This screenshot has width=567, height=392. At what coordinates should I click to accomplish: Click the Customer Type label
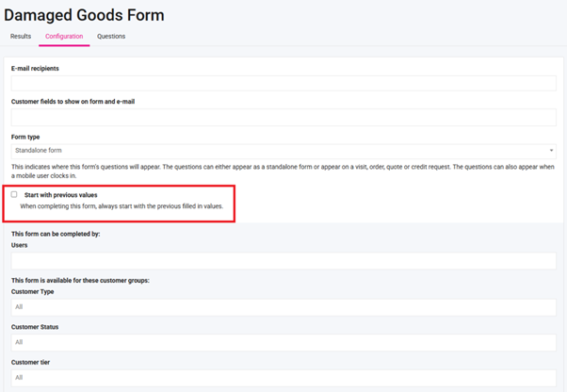[32, 292]
